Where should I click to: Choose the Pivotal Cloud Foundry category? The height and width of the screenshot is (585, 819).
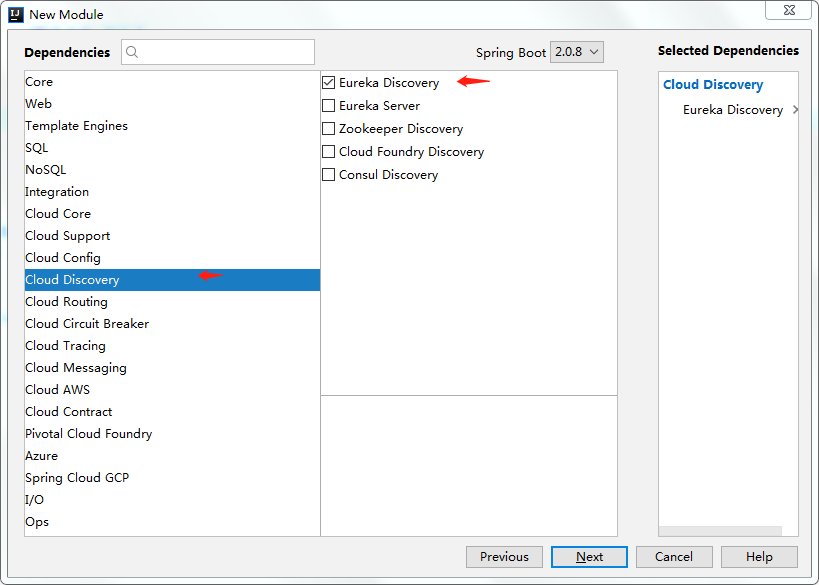[x=172, y=434]
